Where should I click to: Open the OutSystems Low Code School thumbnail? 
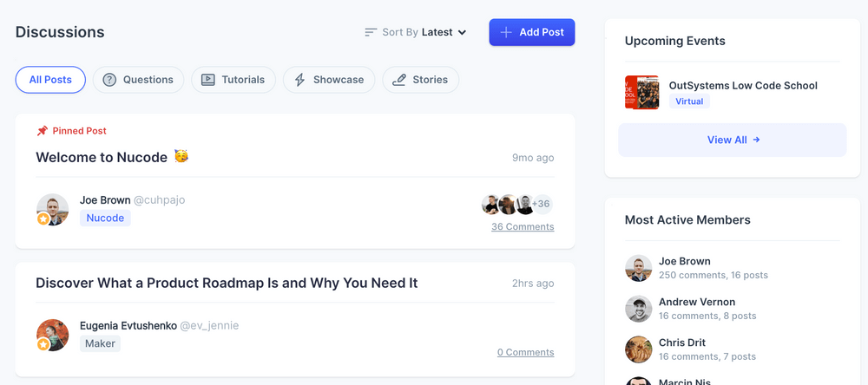(x=641, y=93)
